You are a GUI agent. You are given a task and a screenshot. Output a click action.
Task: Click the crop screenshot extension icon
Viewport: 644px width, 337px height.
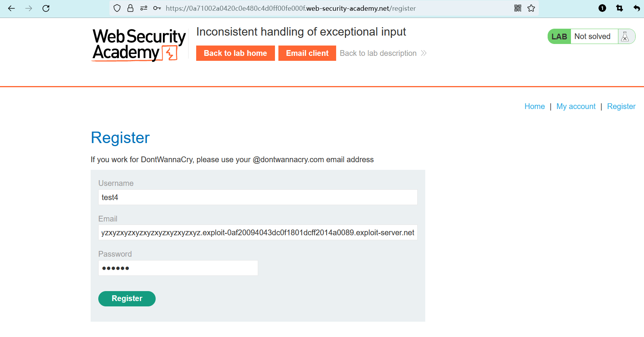click(x=620, y=8)
